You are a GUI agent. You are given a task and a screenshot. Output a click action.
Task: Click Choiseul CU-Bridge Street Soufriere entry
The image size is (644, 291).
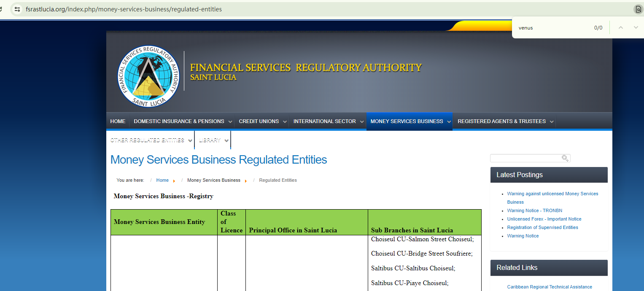[422, 253]
